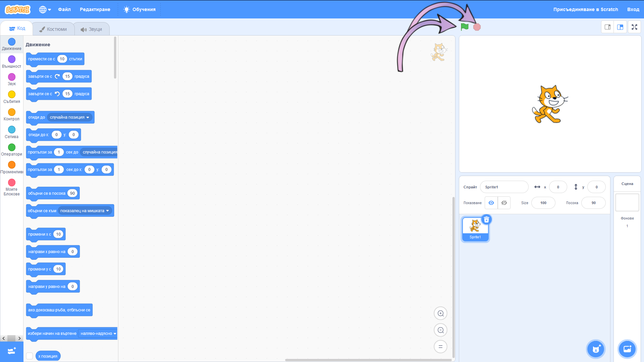This screenshot has height=362, width=644.
Task: Delete Sprite1 with the trash icon
Action: (486, 220)
